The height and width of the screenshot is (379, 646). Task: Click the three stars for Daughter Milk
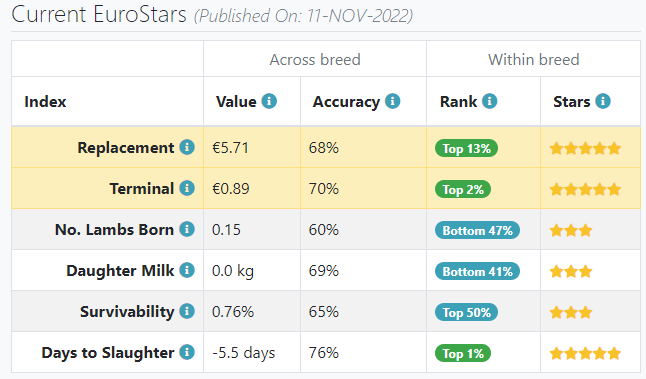tap(571, 271)
